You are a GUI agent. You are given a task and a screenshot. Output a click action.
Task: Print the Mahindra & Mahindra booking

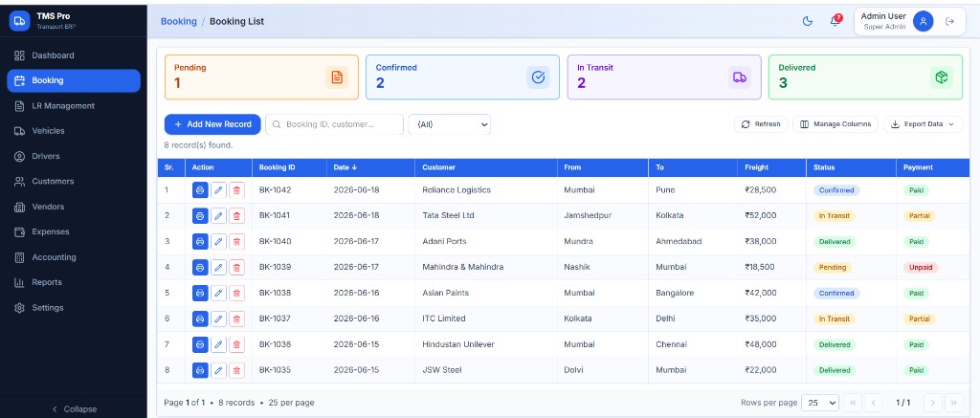[200, 267]
